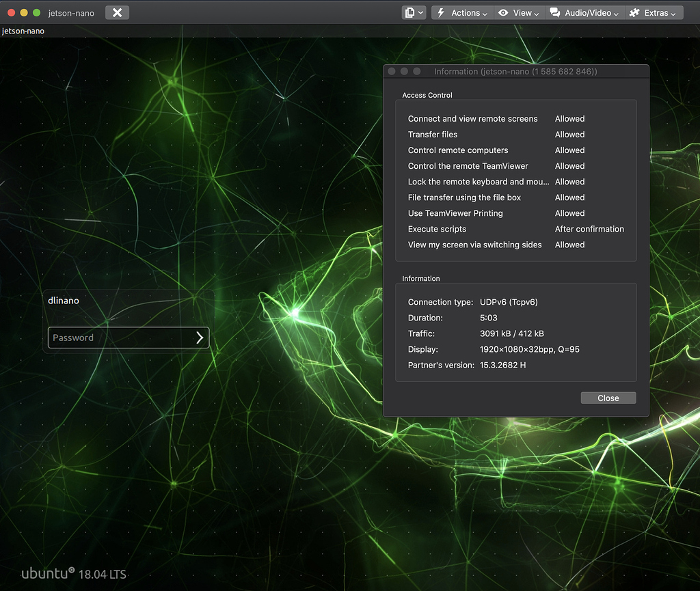
Task: Select the 'Use TeamViewer Printing' row
Action: 515,213
